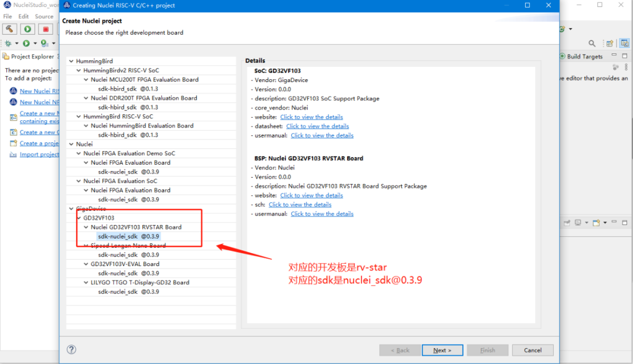Open usermanual link under BSP RVSTAR Board

tap(322, 214)
